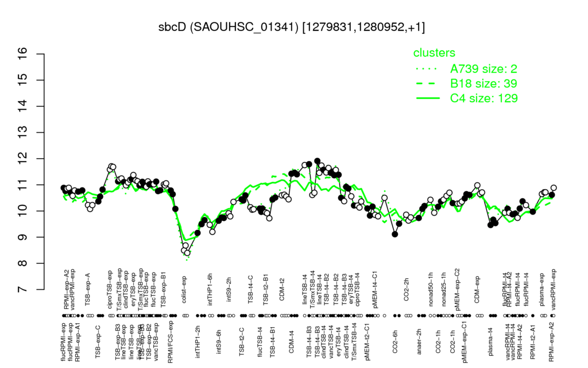Click the dashed line sample for B18
The image size is (588, 368).
427,83
